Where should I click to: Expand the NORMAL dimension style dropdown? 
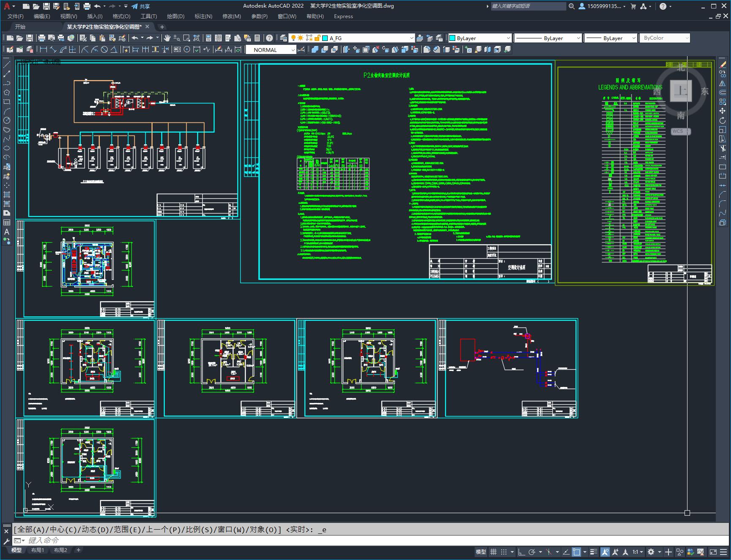(x=293, y=50)
